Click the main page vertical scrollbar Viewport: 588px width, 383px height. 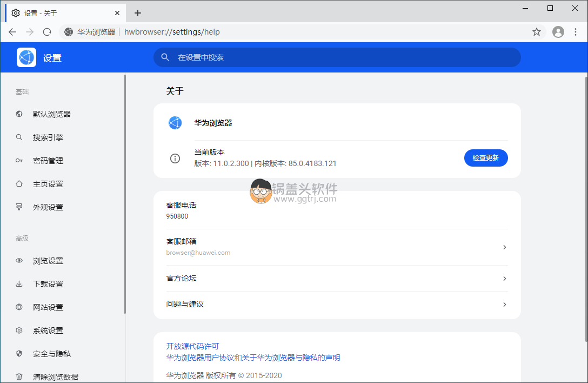pyautogui.click(x=586, y=209)
